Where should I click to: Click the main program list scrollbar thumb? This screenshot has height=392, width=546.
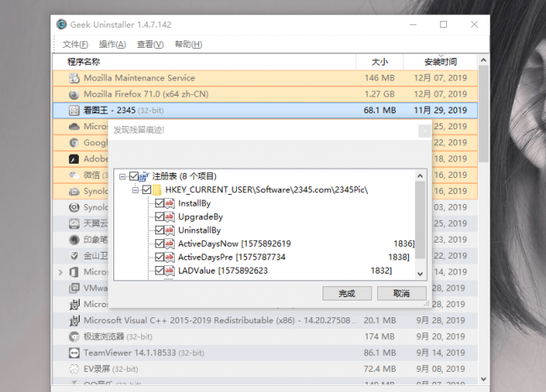tap(483, 113)
